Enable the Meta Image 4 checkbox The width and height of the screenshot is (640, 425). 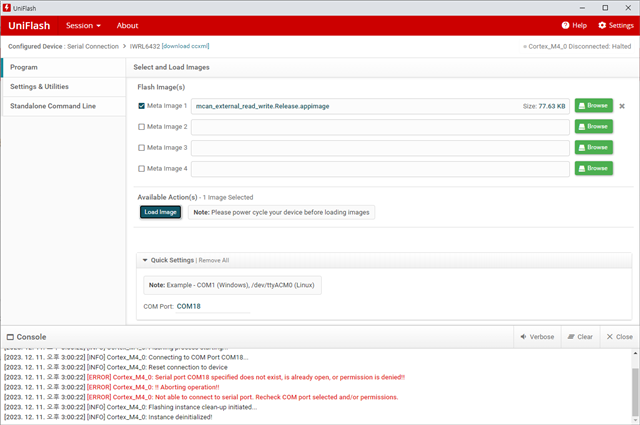(142, 168)
